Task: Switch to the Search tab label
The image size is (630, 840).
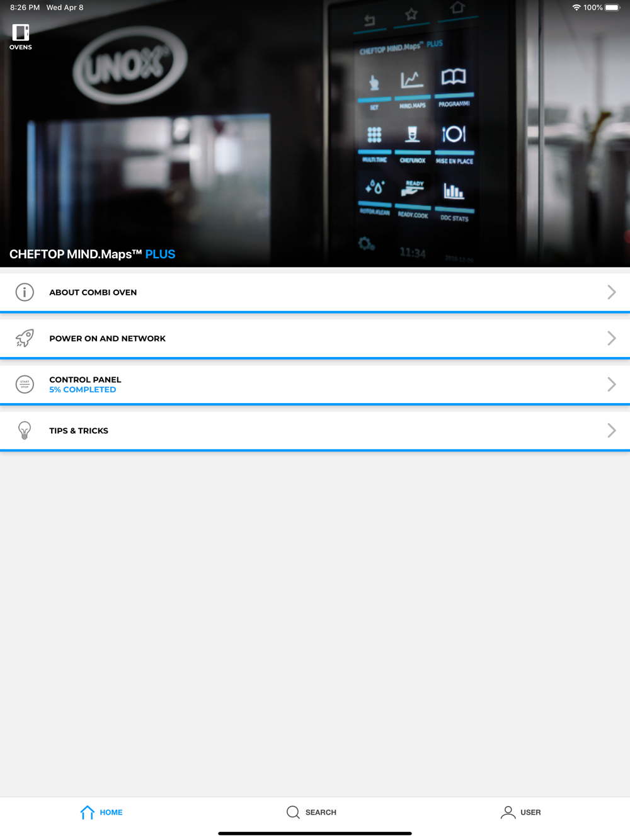Action: 321,812
